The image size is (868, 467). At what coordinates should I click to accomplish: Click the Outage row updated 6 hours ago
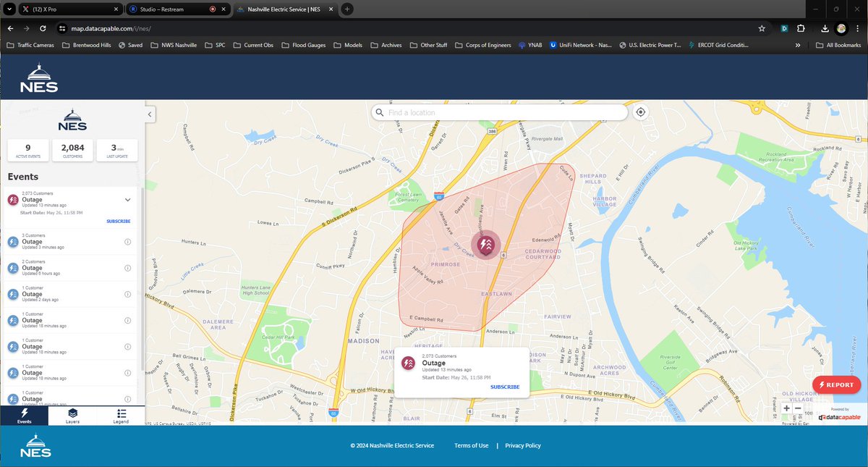click(71, 268)
